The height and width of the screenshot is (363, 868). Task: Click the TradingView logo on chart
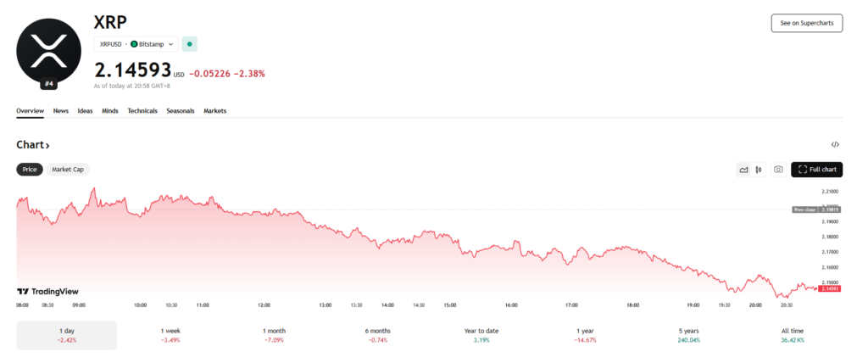coord(54,291)
